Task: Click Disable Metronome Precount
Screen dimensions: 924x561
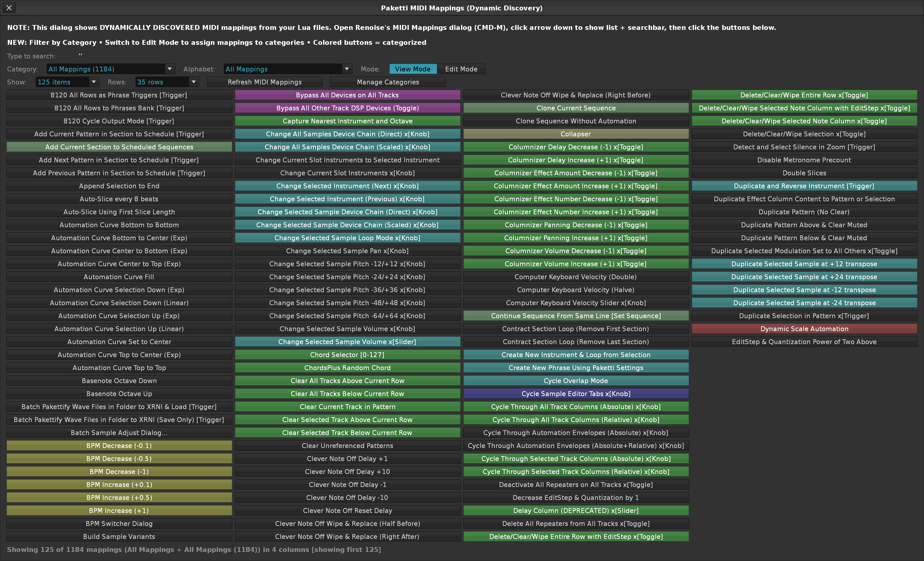Action: 804,160
